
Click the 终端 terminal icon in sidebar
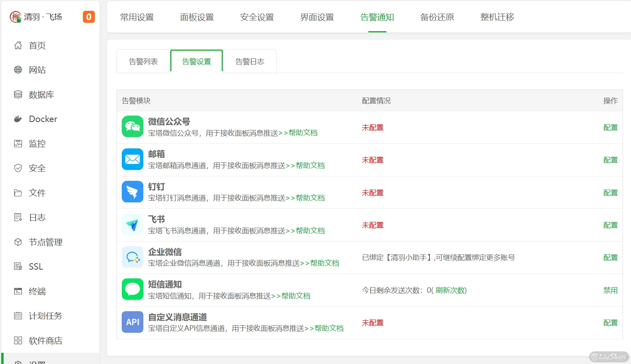(18, 291)
